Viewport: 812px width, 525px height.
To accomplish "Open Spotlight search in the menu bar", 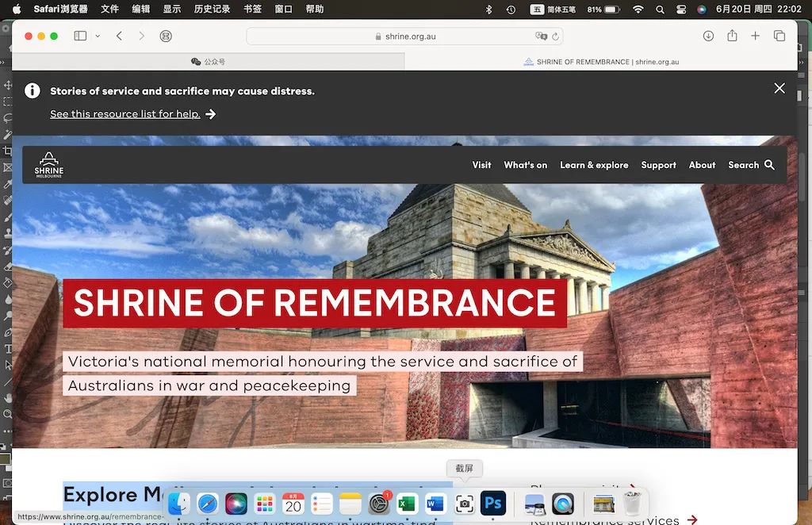I will coord(660,10).
